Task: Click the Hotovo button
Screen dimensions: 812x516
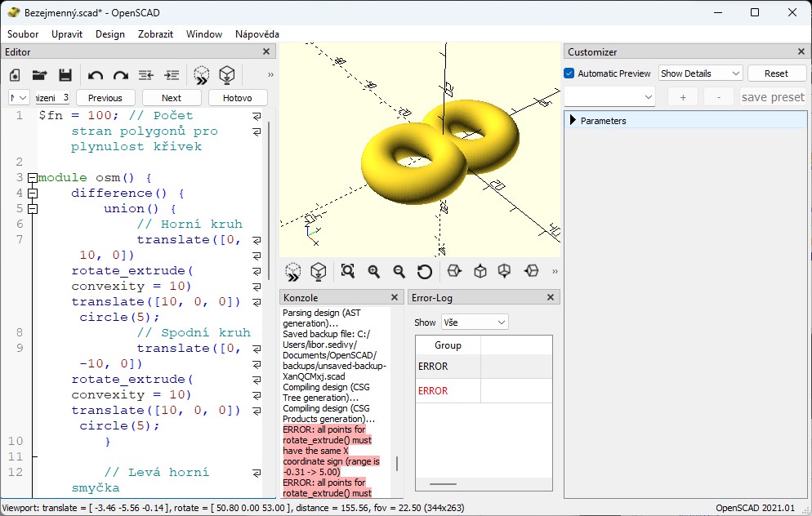Action: (x=238, y=98)
